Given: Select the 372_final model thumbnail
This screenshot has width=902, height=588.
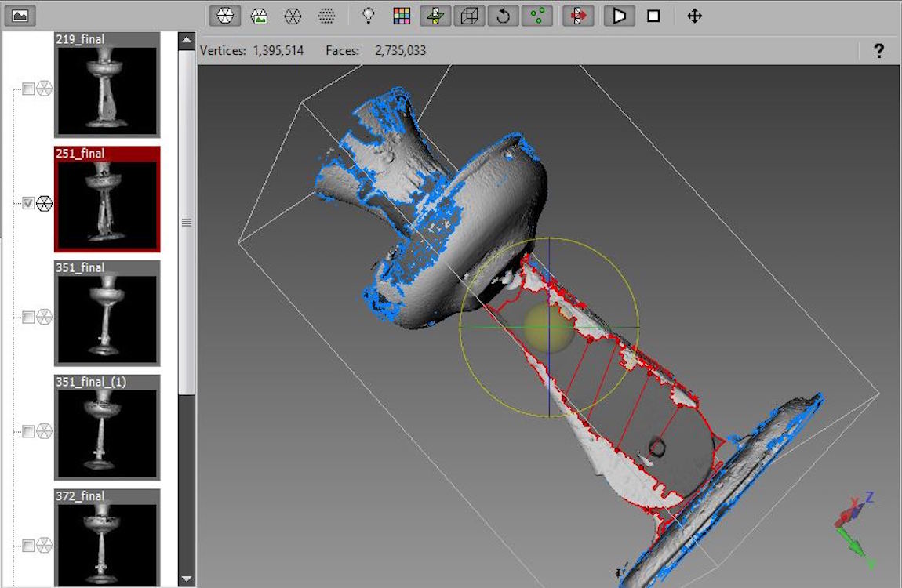Looking at the screenshot, I should click(x=107, y=541).
